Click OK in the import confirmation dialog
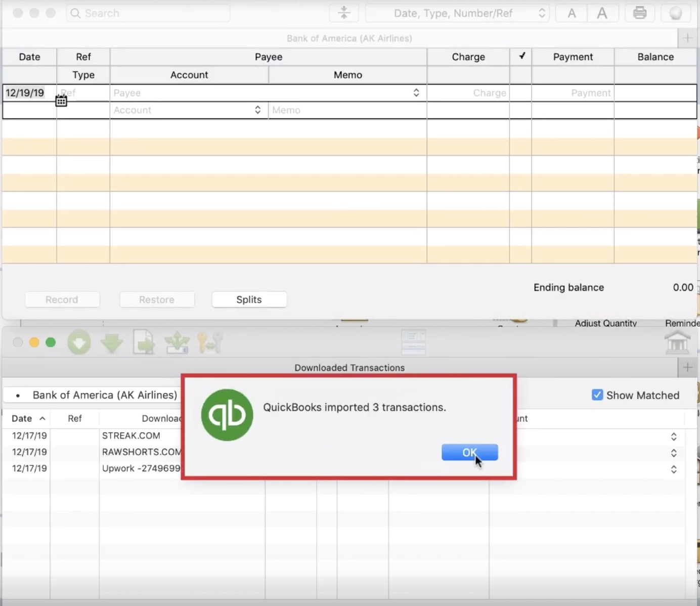This screenshot has height=606, width=700. point(469,452)
